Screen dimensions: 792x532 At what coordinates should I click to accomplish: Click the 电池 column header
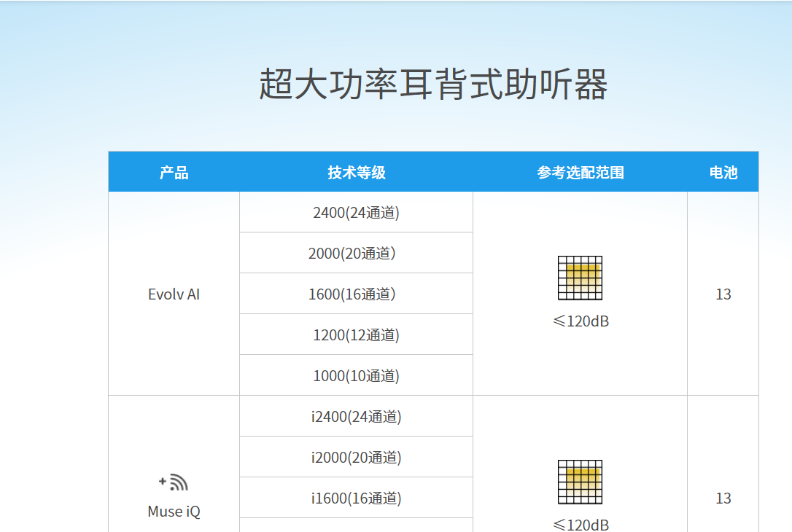723,173
